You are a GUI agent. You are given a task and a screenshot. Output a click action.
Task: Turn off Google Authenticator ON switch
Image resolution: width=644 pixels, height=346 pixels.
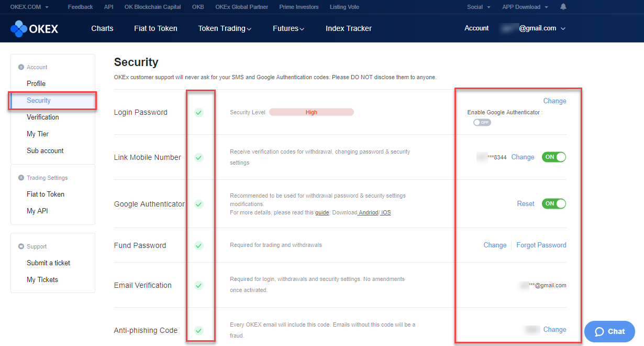point(554,203)
